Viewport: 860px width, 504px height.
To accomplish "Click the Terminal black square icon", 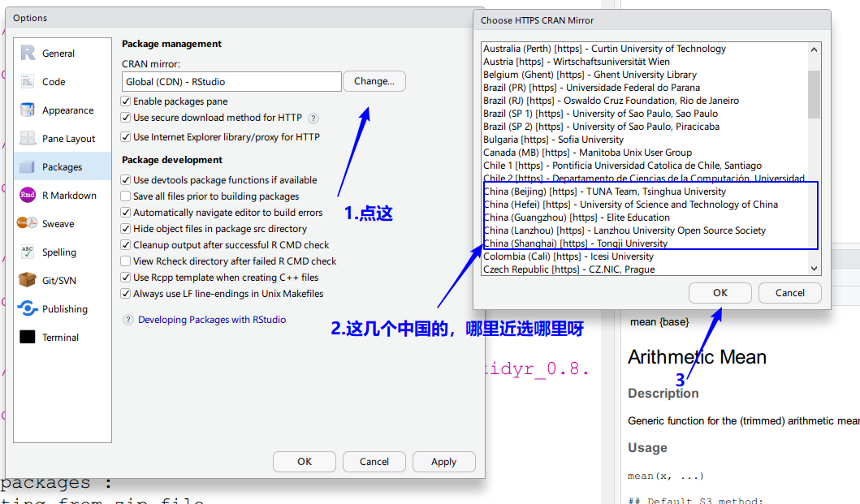I will click(28, 337).
